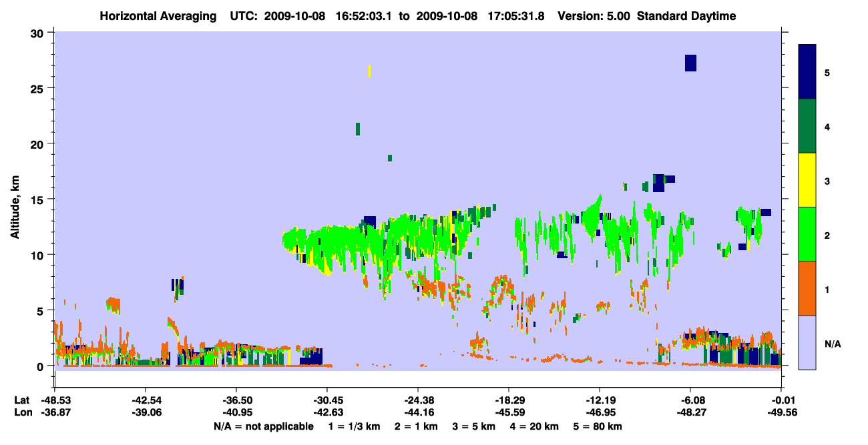Click the isolated dark blue block near 27 km altitude
The image size is (868, 445).
pos(690,63)
